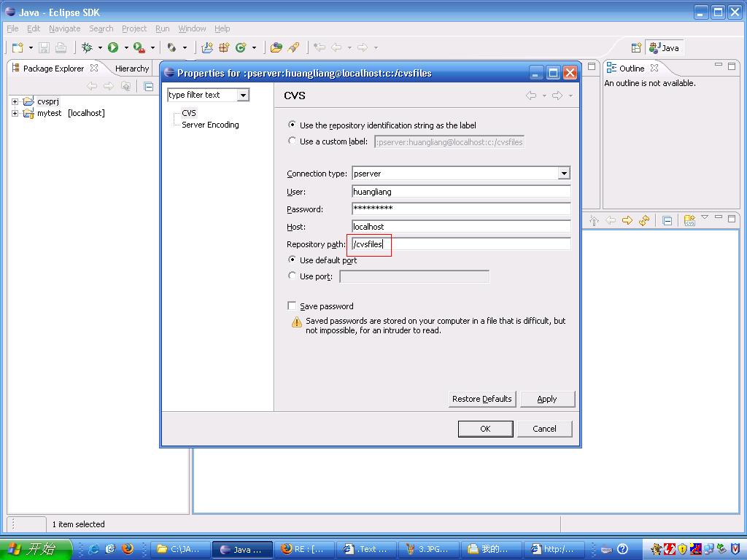Open the Debug icon dropdown arrow
Image resolution: width=747 pixels, height=560 pixels.
100,47
